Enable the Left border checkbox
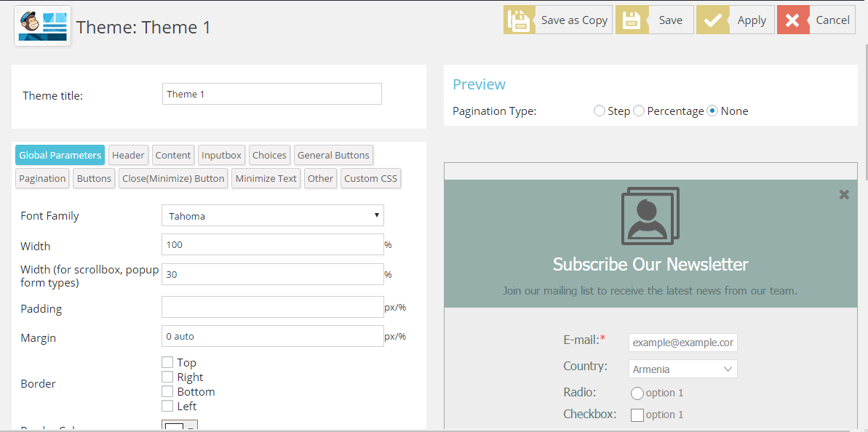Viewport: 868px width, 432px height. tap(167, 406)
